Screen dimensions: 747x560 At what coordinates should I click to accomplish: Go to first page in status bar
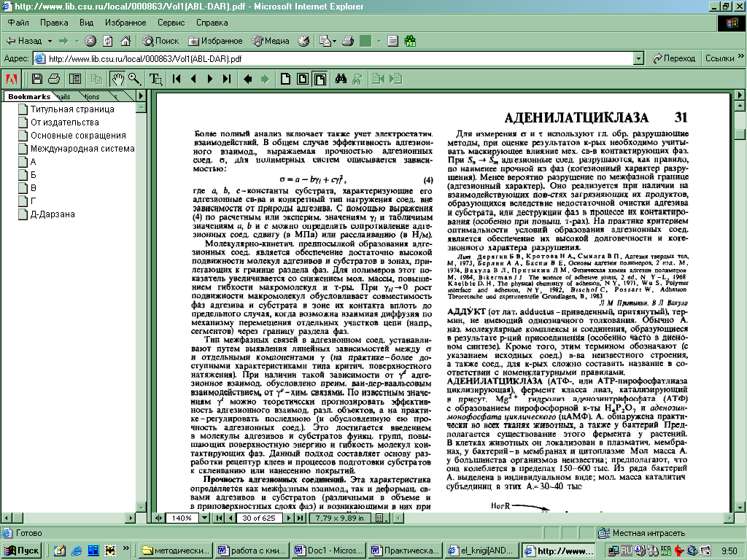pyautogui.click(x=219, y=518)
